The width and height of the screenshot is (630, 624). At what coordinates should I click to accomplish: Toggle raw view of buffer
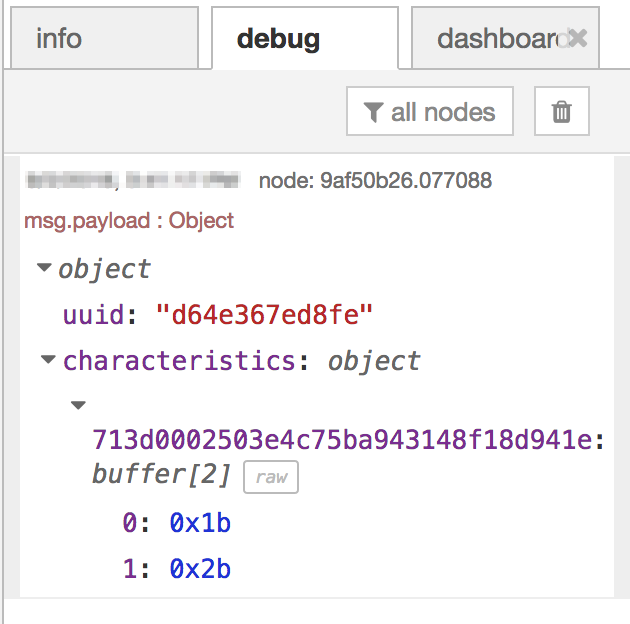click(x=271, y=477)
